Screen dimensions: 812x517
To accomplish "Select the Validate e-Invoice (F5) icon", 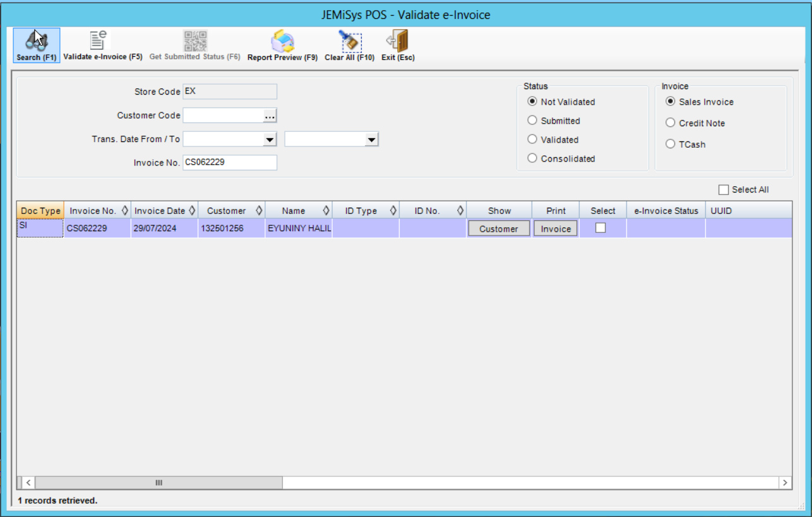I will tap(97, 40).
